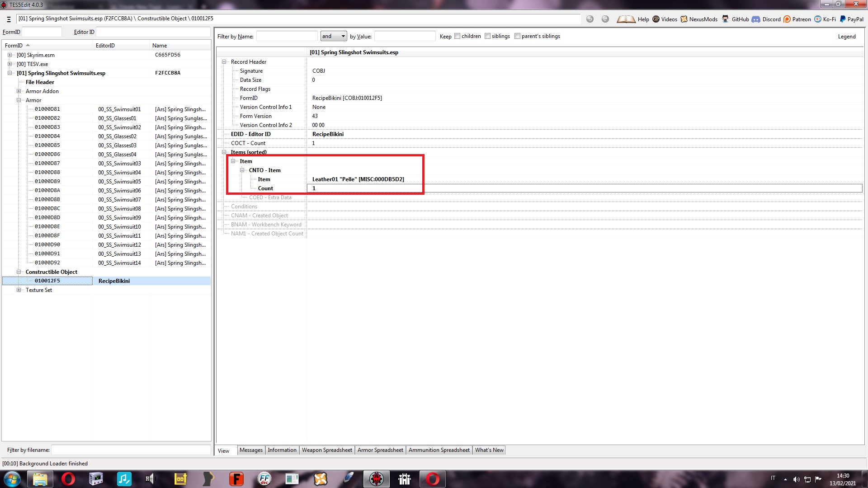Expand the Texture Set group
The height and width of the screenshot is (488, 868).
click(x=19, y=290)
